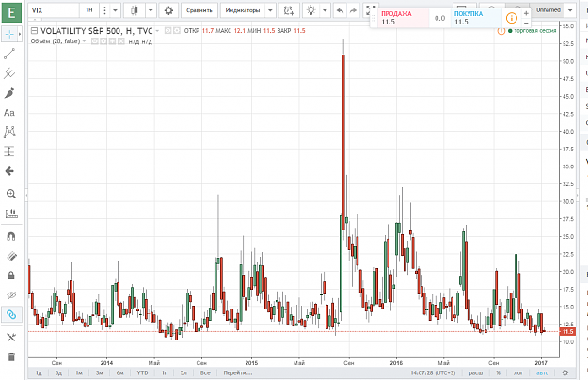588x380 pixels.
Task: Expand the Объём (20, false) indicator dropdown
Action: pyautogui.click(x=84, y=41)
